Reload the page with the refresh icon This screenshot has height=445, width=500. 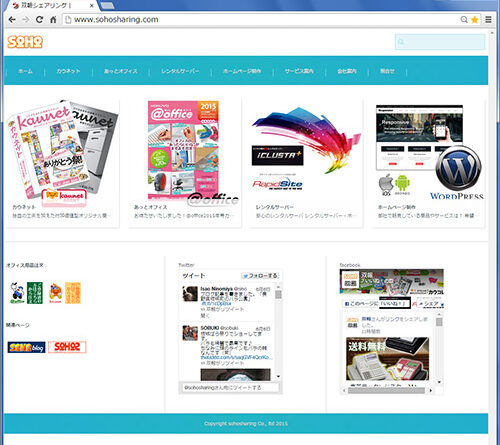point(39,20)
